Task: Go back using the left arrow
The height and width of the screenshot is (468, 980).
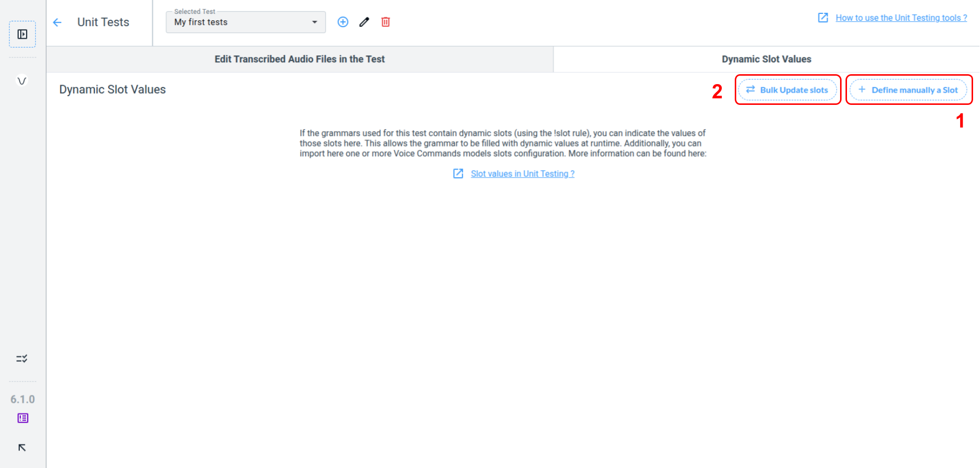Action: pos(57,22)
